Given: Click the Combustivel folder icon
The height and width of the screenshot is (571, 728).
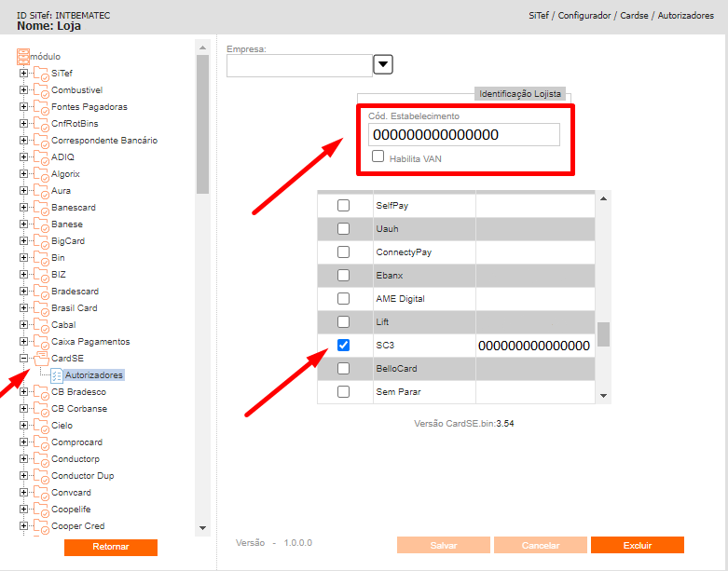Looking at the screenshot, I should [x=41, y=90].
